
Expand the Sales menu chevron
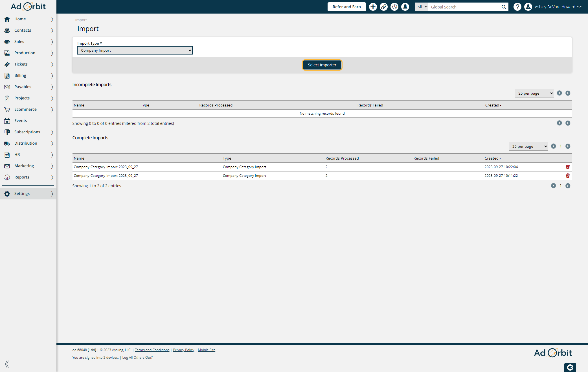point(52,42)
